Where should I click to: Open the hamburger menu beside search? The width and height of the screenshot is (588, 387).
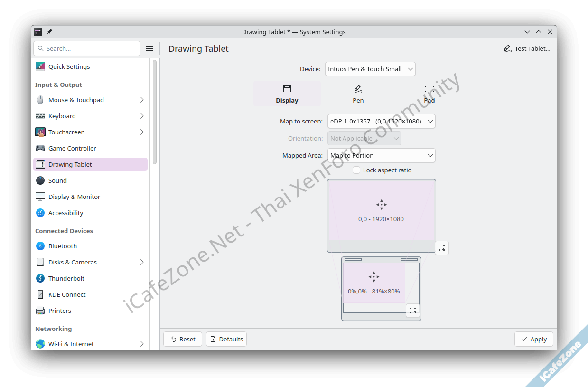[x=149, y=48]
